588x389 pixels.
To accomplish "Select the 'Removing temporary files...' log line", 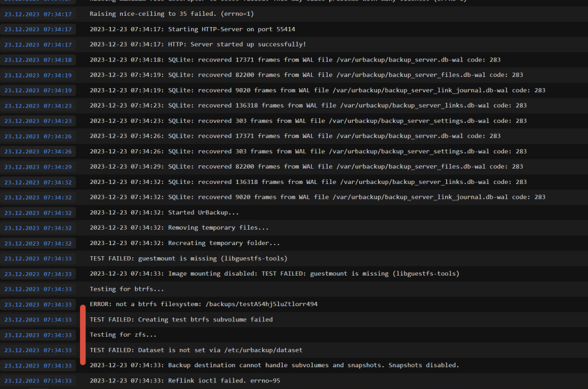I will tap(179, 227).
